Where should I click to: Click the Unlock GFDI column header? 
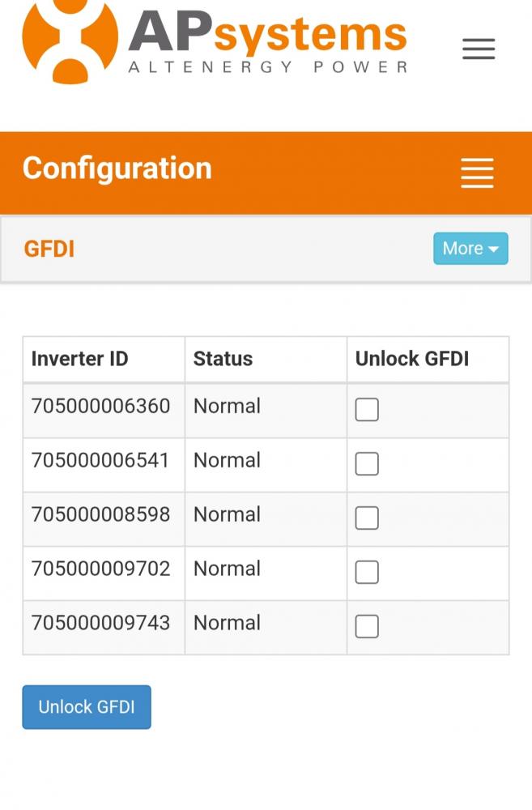click(x=412, y=359)
